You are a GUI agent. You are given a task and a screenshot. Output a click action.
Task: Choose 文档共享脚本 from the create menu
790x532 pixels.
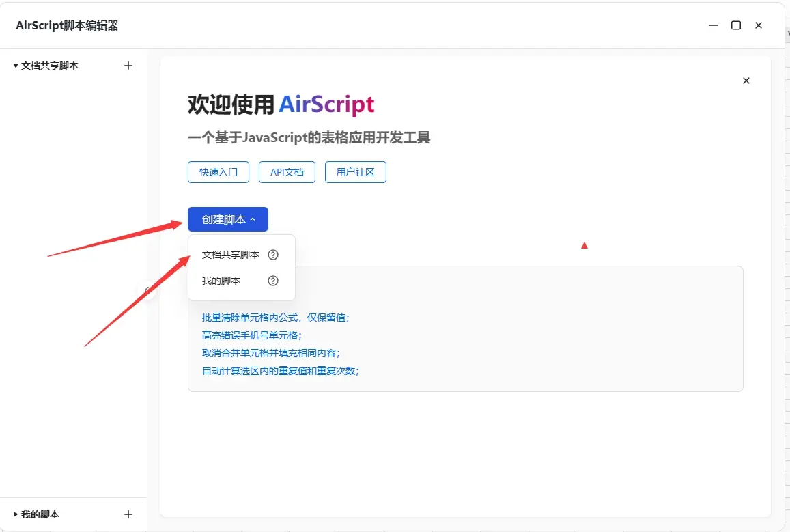coord(231,255)
